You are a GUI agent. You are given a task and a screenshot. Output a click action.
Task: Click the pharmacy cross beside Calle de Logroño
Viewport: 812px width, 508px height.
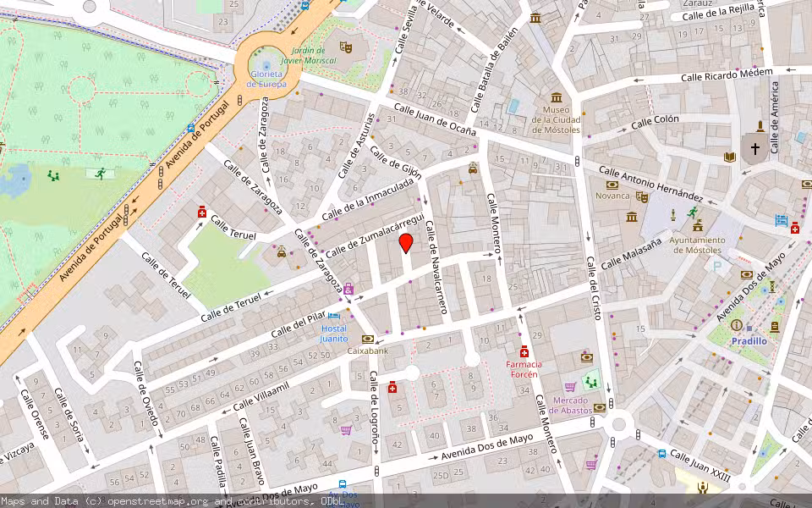point(392,387)
